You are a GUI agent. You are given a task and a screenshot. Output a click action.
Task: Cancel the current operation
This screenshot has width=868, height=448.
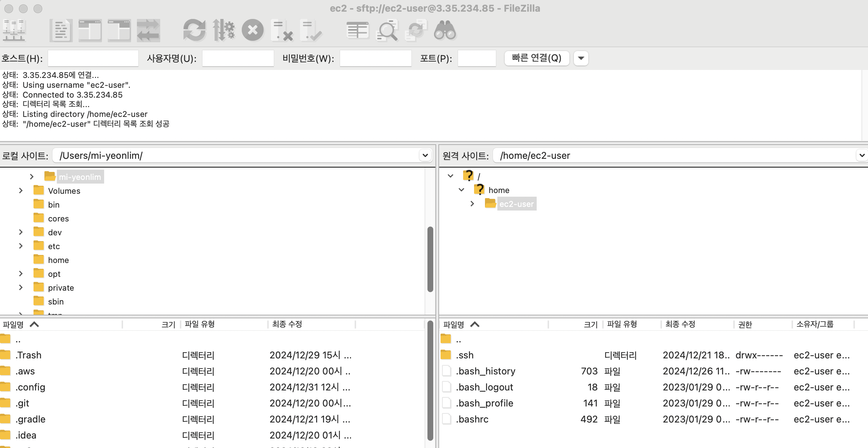click(253, 30)
